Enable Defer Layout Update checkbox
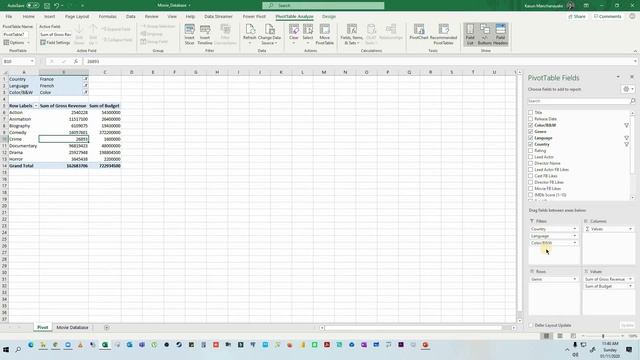 (531, 325)
